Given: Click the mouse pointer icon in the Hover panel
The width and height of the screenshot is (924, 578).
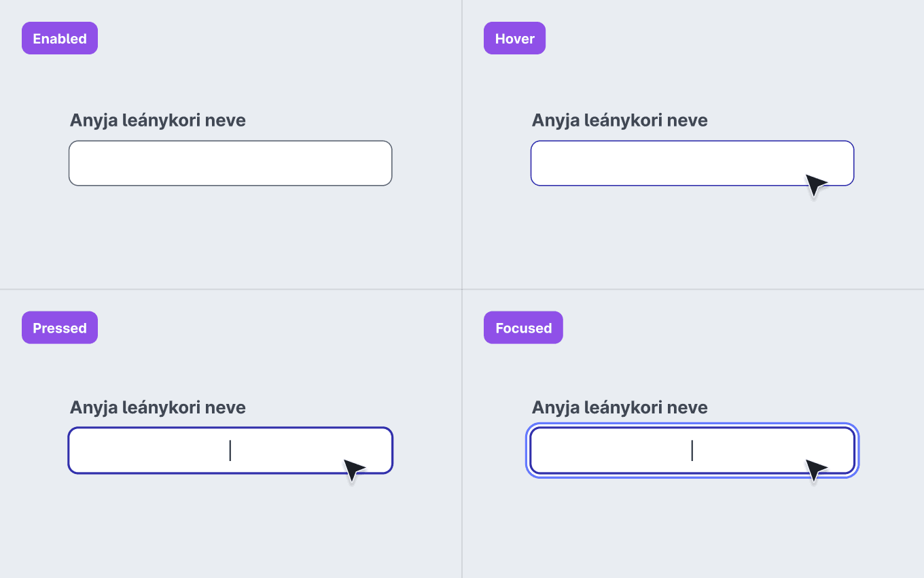Looking at the screenshot, I should (x=815, y=184).
